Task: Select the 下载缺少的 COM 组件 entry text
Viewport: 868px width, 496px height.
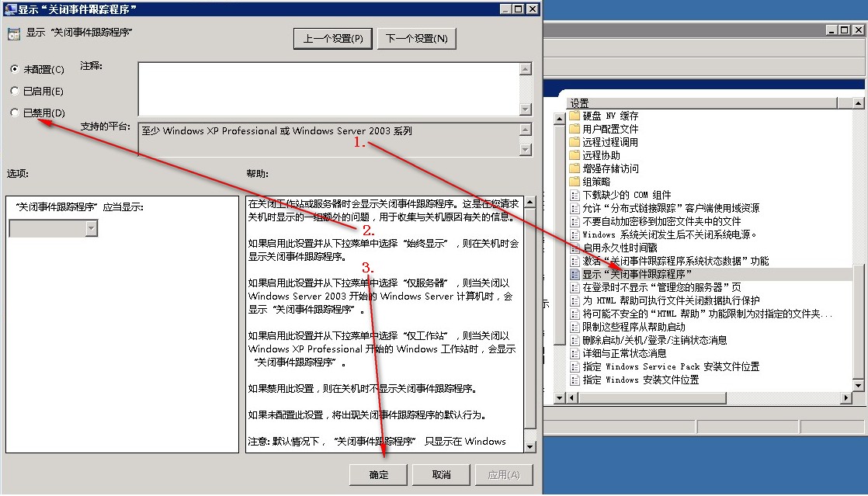Action: (627, 195)
